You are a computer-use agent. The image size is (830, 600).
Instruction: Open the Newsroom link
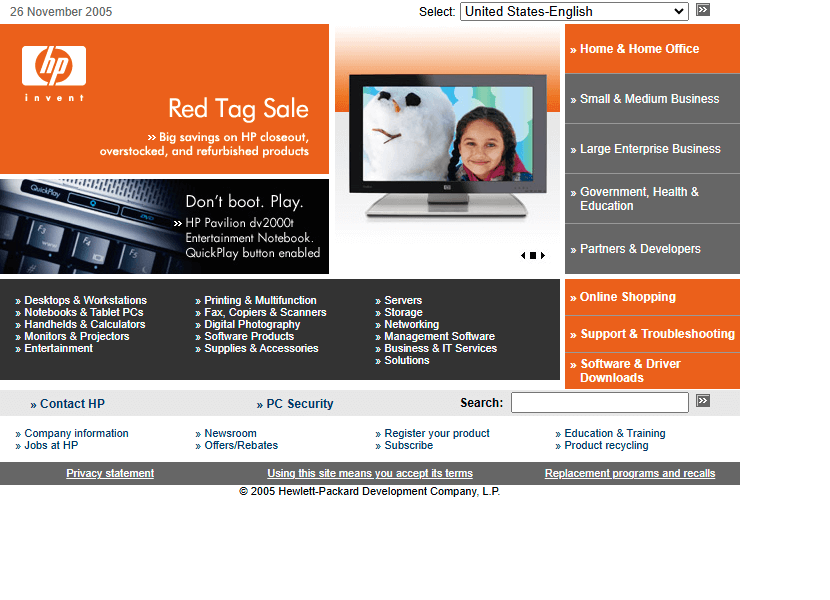tap(230, 433)
